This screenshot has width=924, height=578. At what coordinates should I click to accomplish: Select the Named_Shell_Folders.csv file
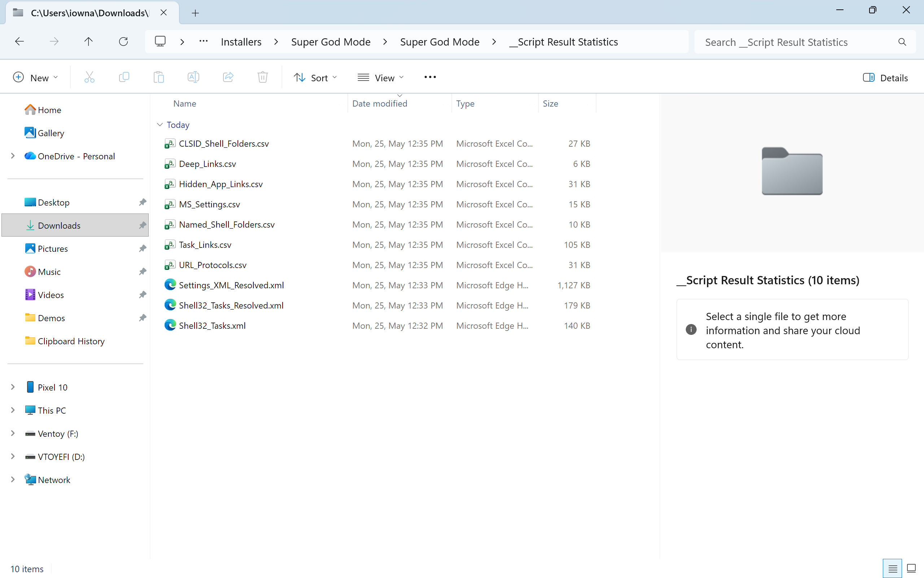(x=227, y=225)
